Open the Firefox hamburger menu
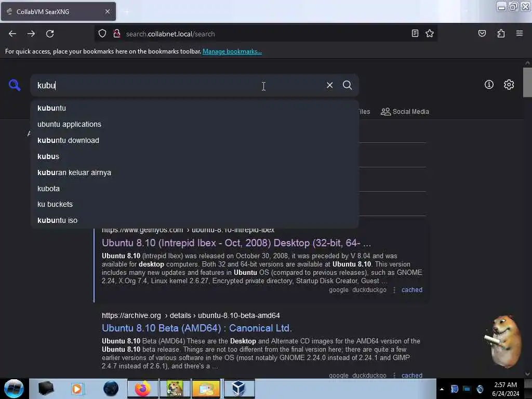 pyautogui.click(x=520, y=33)
